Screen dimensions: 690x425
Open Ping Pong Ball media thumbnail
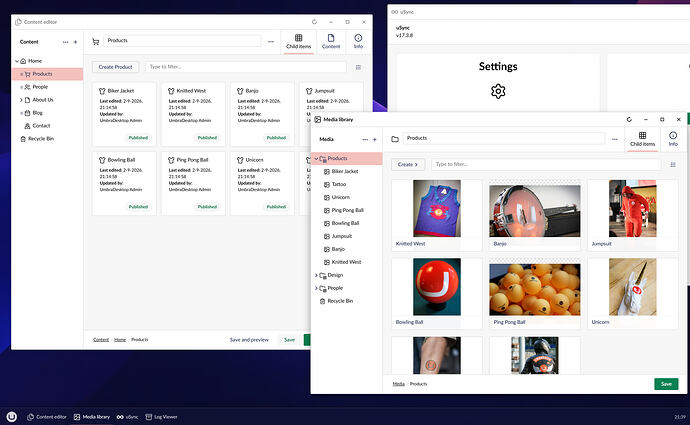535,293
